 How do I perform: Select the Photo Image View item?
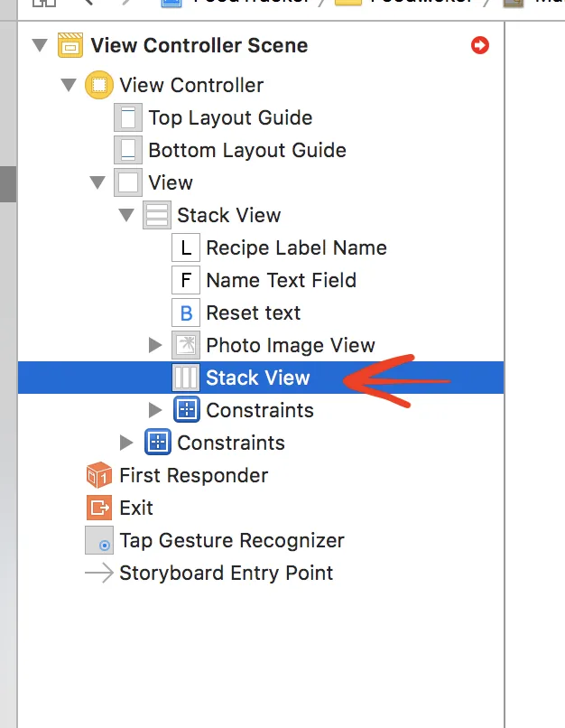pos(290,346)
